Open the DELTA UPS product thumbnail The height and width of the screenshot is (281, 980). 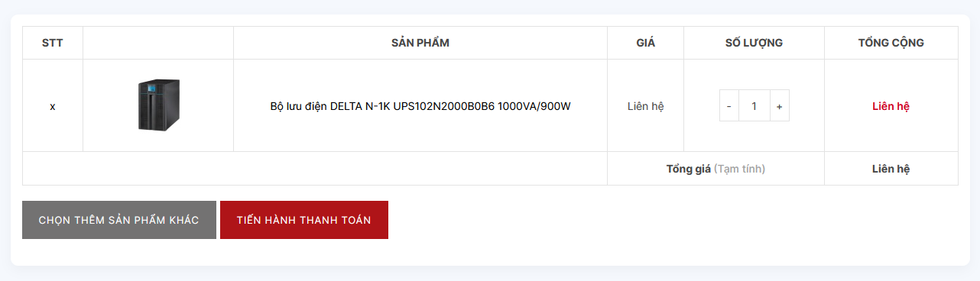158,105
